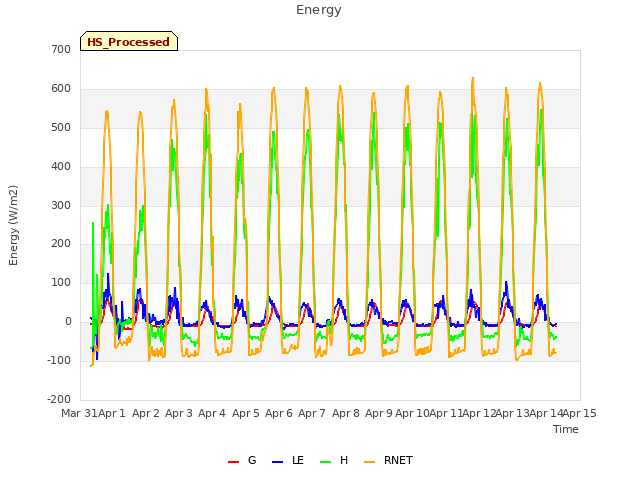Click the tallest RNET peak on Apr 12
Viewport: 640px width, 480px height.
473,78
